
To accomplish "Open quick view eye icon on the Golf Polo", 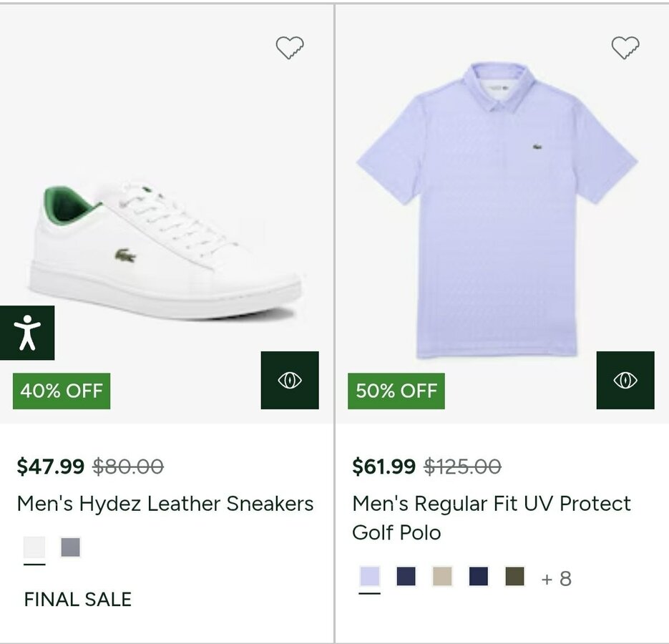I will (625, 380).
